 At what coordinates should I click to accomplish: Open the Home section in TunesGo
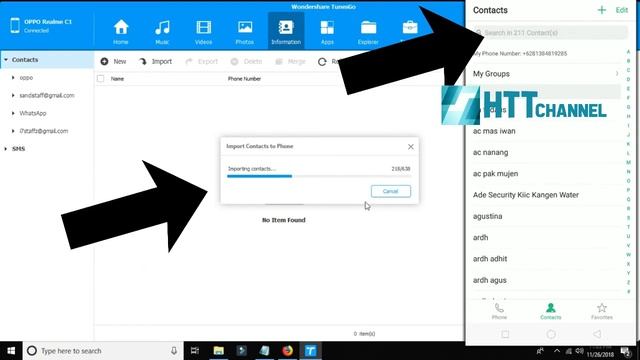(121, 31)
